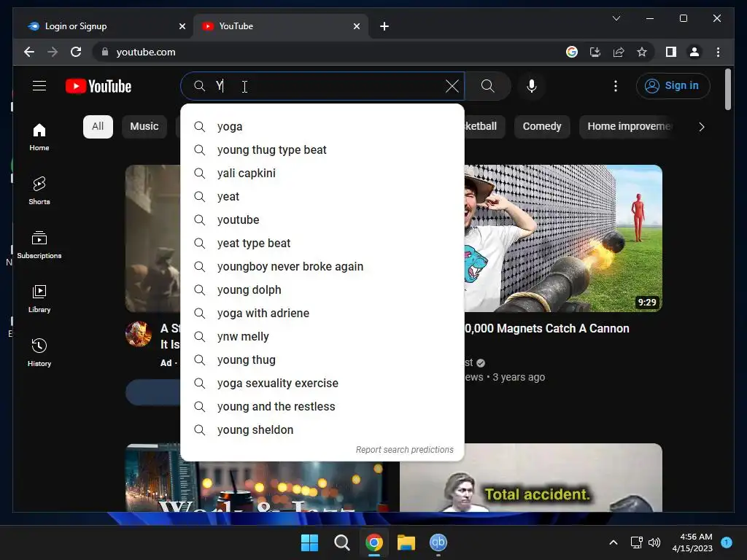Choose 'yeat type beat' suggestion
Viewport: 747px width, 560px height.
[322, 244]
